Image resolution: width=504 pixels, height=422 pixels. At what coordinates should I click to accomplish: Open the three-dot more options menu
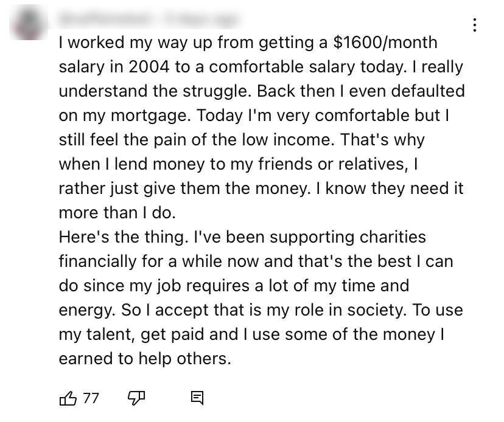click(475, 25)
